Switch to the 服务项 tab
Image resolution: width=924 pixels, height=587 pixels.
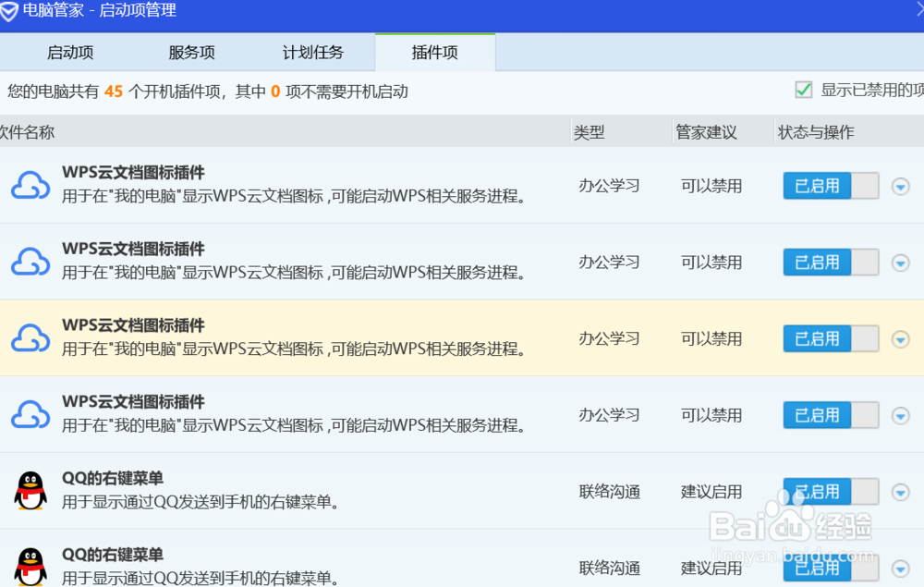click(191, 53)
